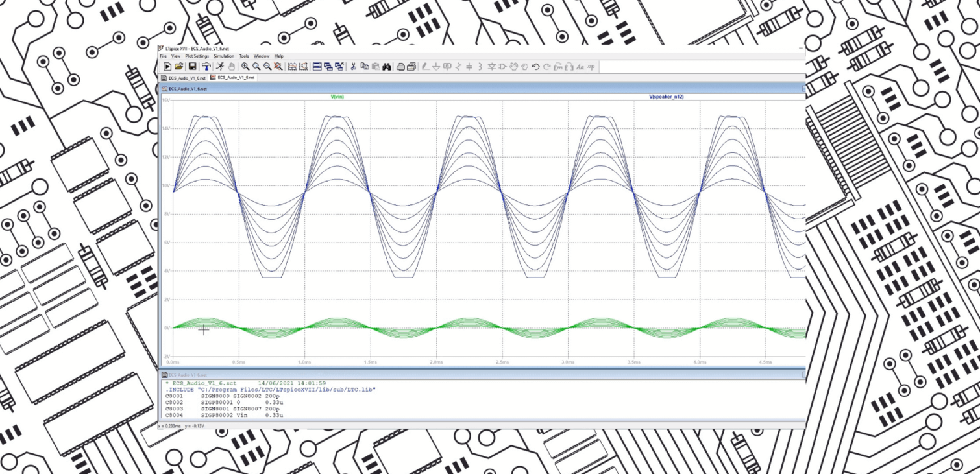Viewport: 980px width, 474px height.
Task: Open the View menu
Action: pyautogui.click(x=176, y=56)
